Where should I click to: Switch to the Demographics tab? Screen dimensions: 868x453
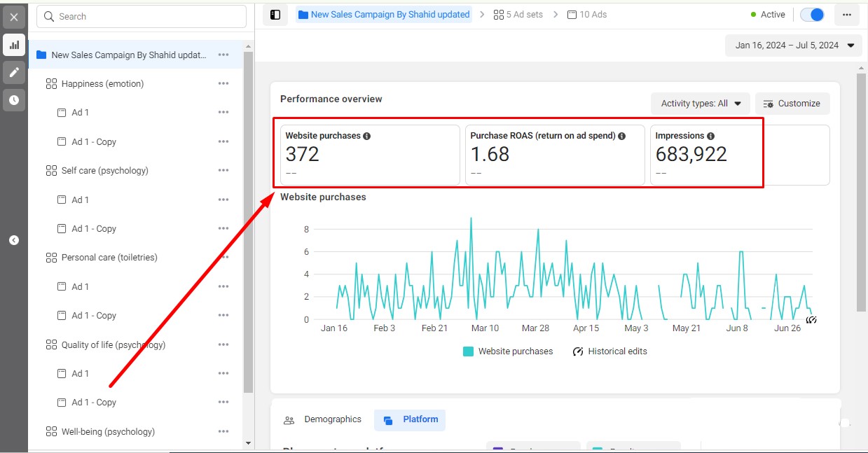click(323, 420)
